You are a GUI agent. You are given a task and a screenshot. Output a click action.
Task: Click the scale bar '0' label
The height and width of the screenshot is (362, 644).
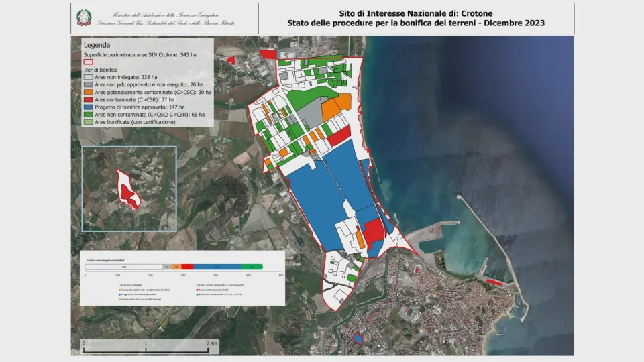[84, 343]
